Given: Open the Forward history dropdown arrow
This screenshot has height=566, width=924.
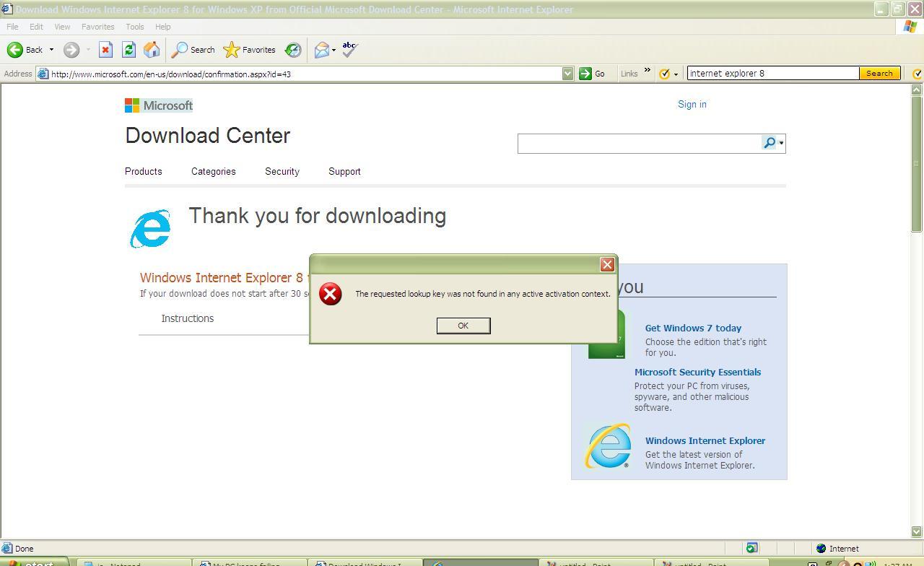Looking at the screenshot, I should (x=88, y=50).
